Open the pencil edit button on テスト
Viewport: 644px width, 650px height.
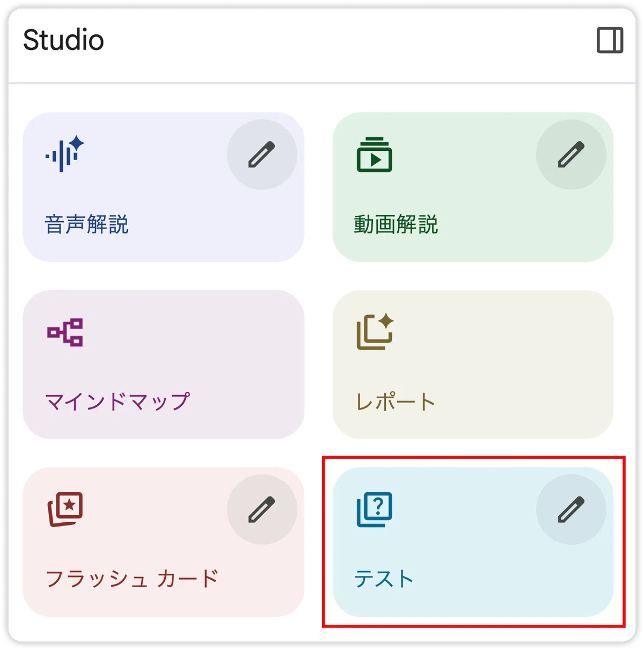click(x=571, y=509)
